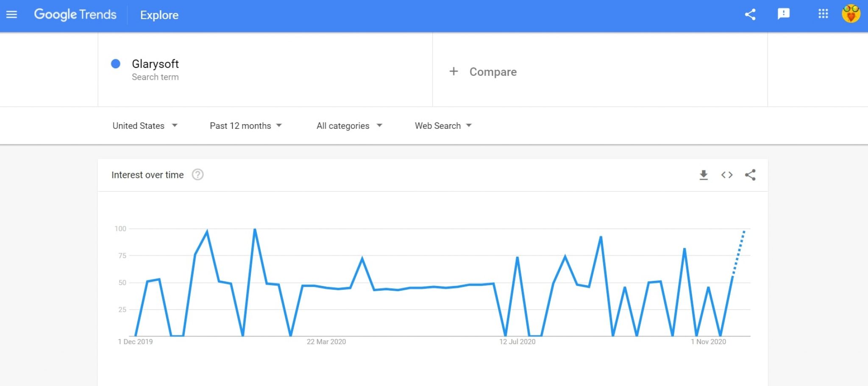Viewport: 868px width, 386px height.
Task: Go to Google Trends home logo
Action: (75, 15)
